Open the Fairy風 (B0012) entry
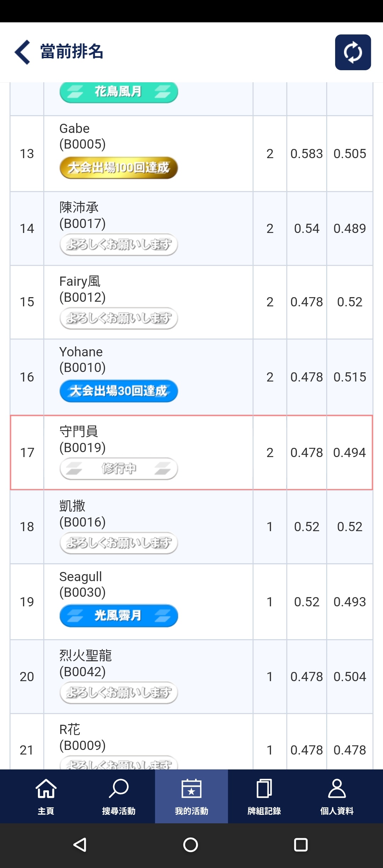 coord(191,302)
